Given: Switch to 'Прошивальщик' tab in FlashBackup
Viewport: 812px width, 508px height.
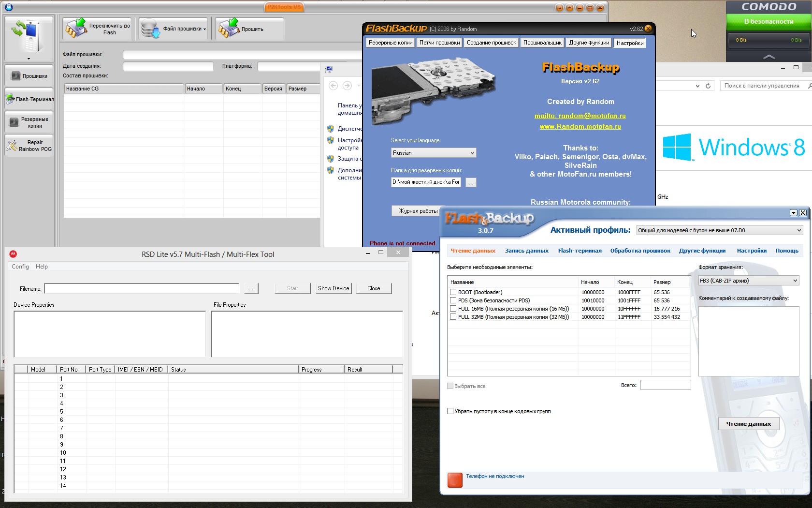Looking at the screenshot, I should [x=542, y=43].
